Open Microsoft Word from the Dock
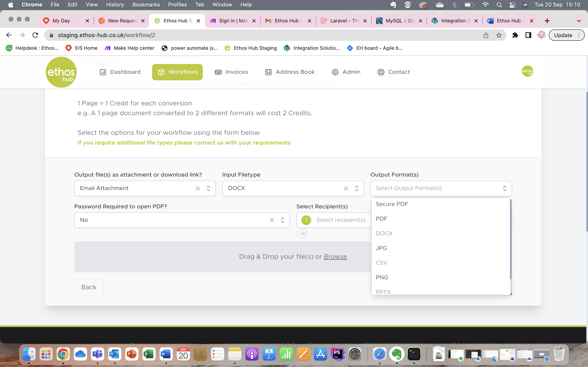Screen dimensions: 588x367 click(166, 354)
